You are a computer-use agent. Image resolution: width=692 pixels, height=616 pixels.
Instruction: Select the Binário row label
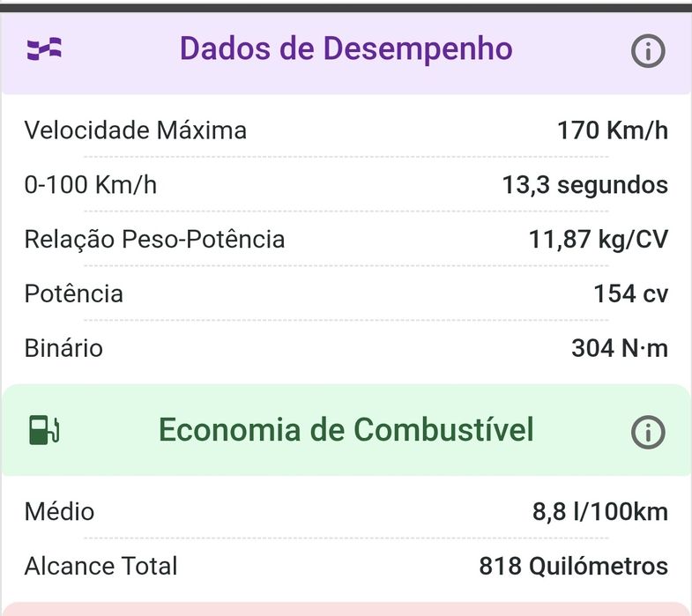point(64,348)
